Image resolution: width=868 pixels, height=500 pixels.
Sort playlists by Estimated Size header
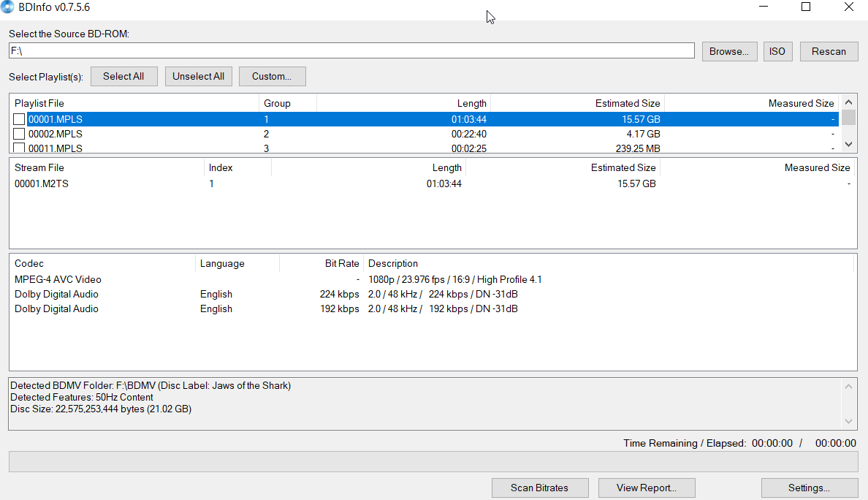click(576, 103)
